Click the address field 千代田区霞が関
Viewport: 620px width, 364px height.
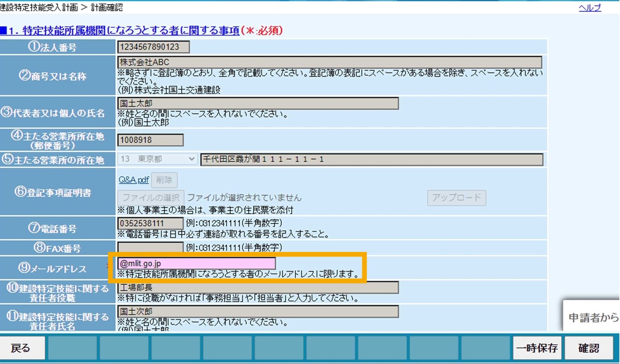[372, 159]
